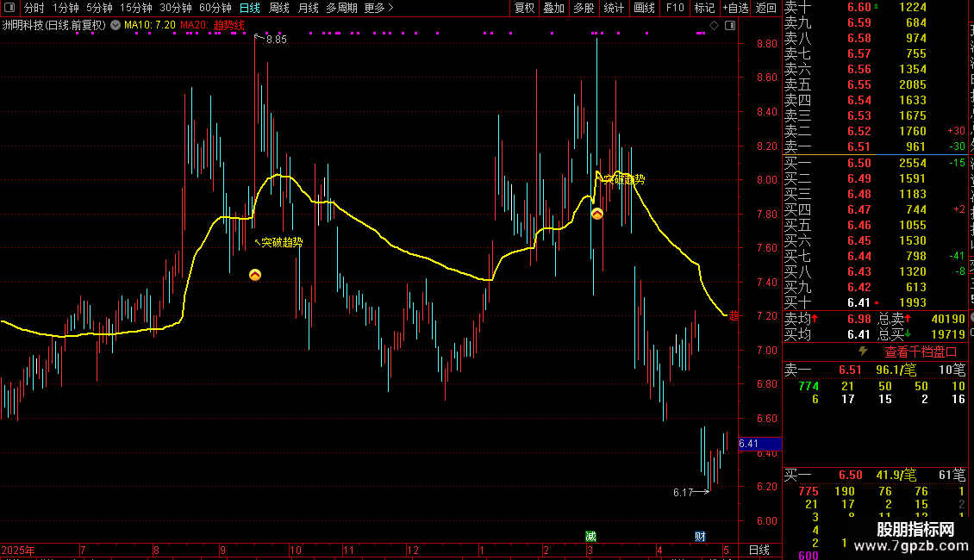Toggle the right panel layout icon
The width and height of the screenshot is (974, 560).
731,26
